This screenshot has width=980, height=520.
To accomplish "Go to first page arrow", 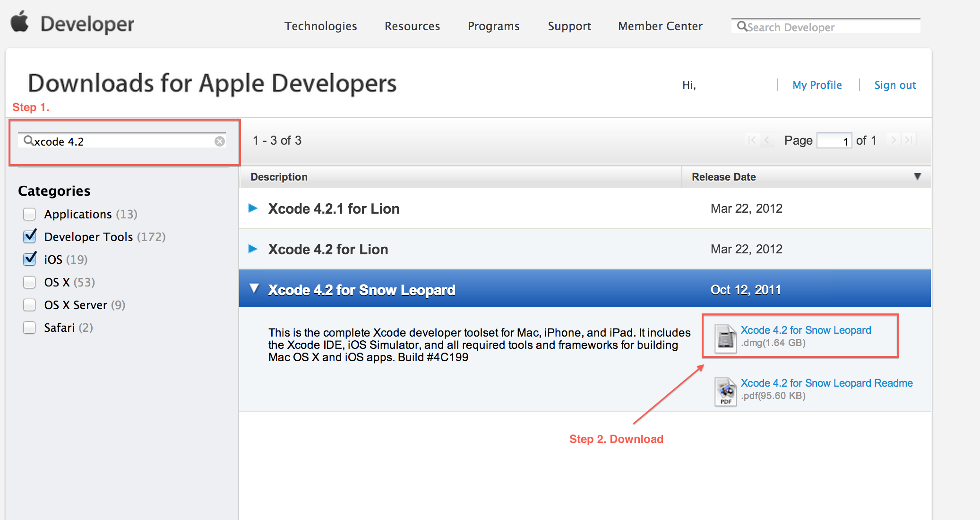I will 752,140.
